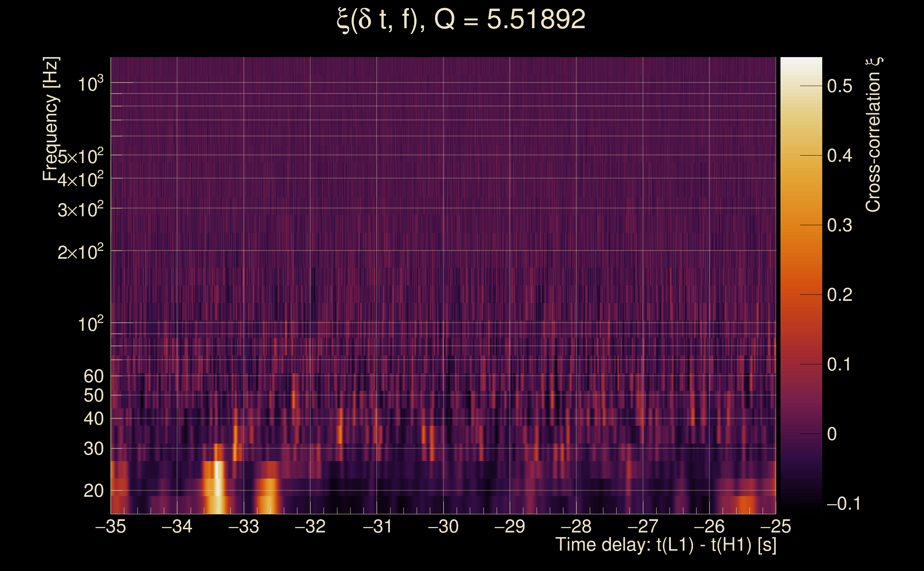Click the 0.5 tick label on colorbar

pos(839,86)
